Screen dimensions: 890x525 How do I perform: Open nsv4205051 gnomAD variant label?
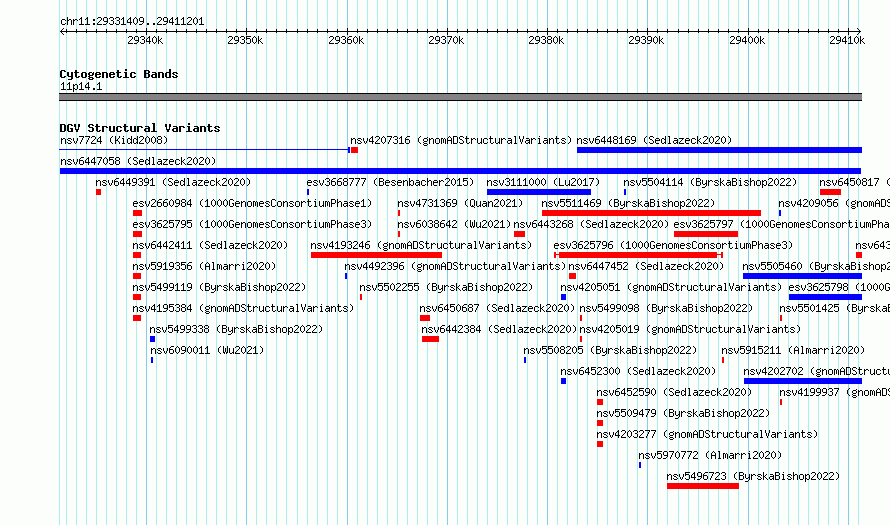coord(671,287)
